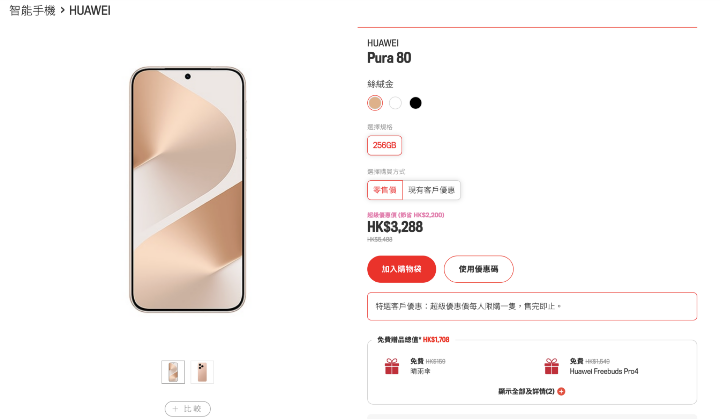Image resolution: width=720 pixels, height=419 pixels.
Task: Open the front view phone thumbnail
Action: click(x=173, y=372)
